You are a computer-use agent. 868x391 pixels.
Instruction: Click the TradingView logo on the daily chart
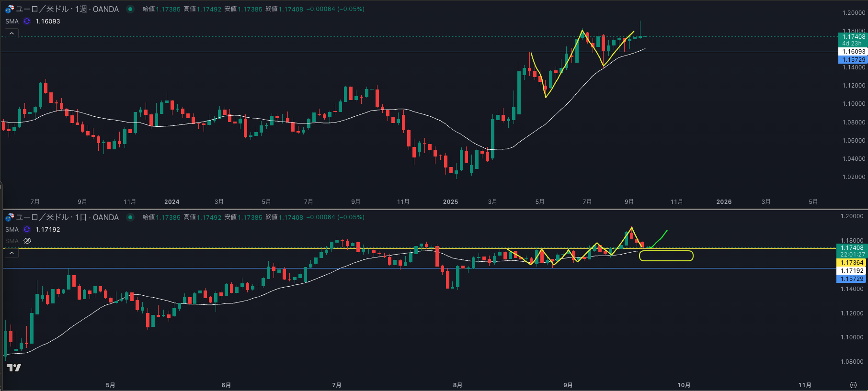point(14,368)
